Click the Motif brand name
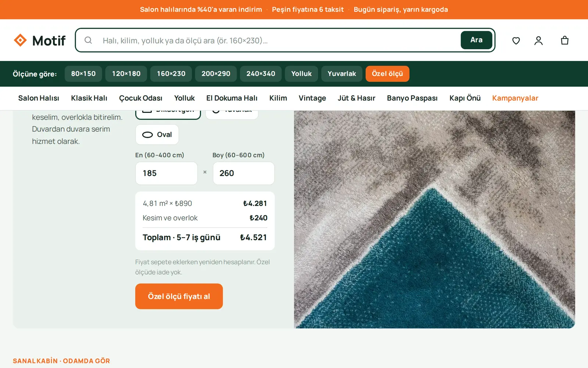Image resolution: width=588 pixels, height=368 pixels. coord(49,40)
